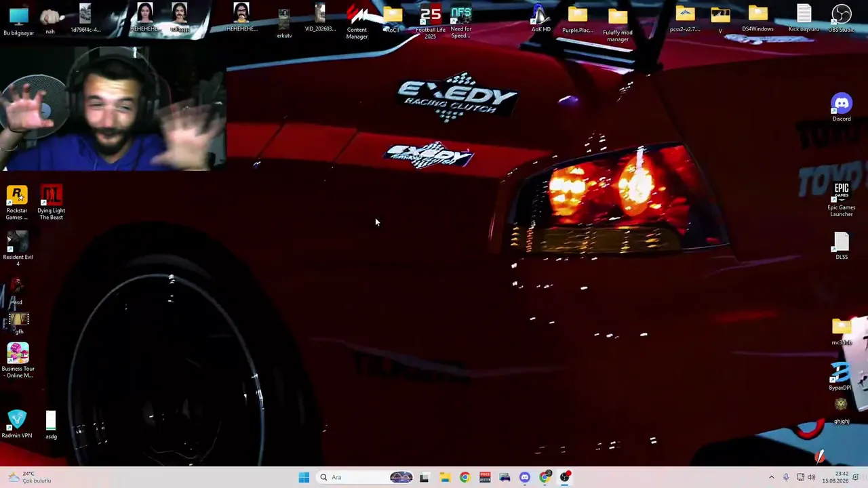Viewport: 868px width, 488px height.
Task: Launch the Resident Evil 4 shortcut
Action: pyautogui.click(x=18, y=249)
